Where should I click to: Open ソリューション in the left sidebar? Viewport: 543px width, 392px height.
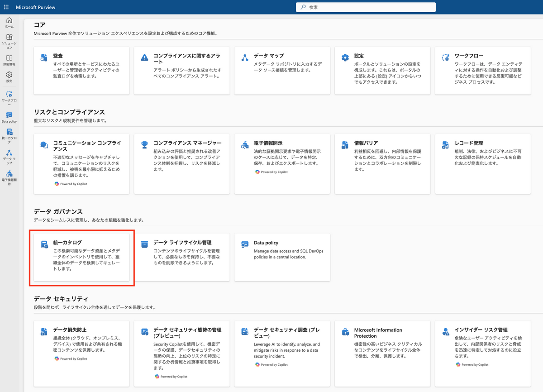(x=9, y=41)
